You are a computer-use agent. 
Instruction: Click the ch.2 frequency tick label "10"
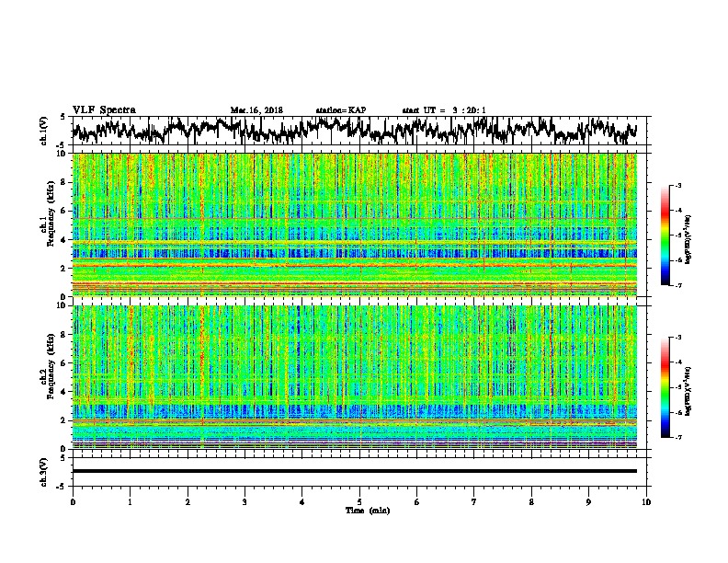point(63,305)
